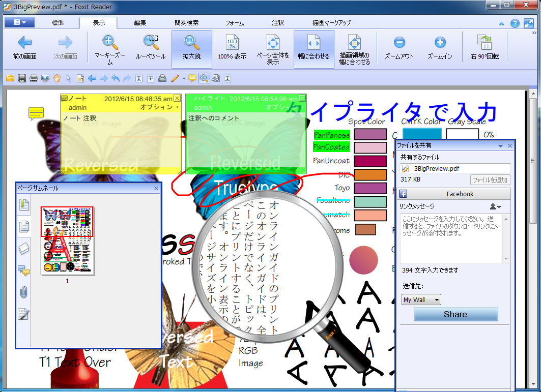Expand the ribbon overflow chevron at right
Image resolution: width=541 pixels, height=392 pixels.
click(x=534, y=33)
